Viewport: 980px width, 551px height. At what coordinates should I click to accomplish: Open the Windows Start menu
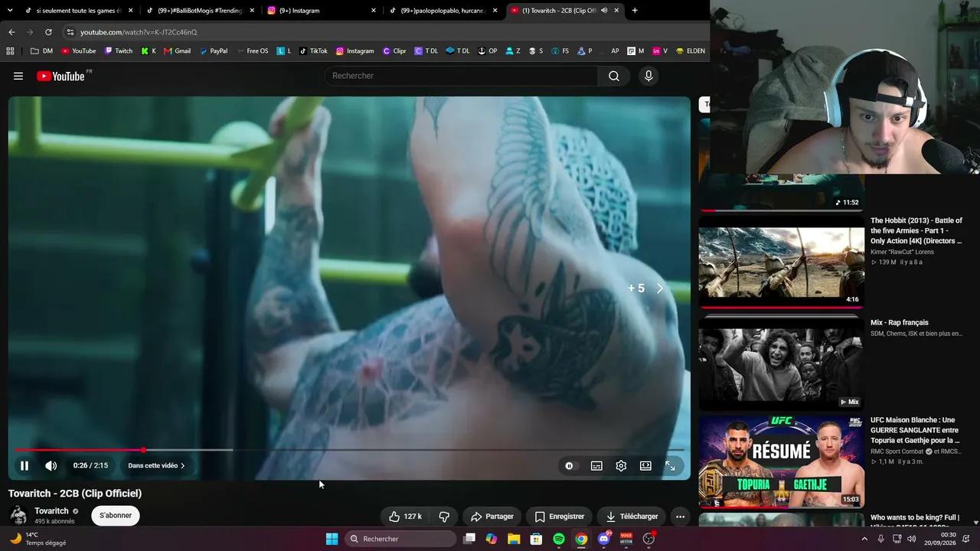coord(332,539)
